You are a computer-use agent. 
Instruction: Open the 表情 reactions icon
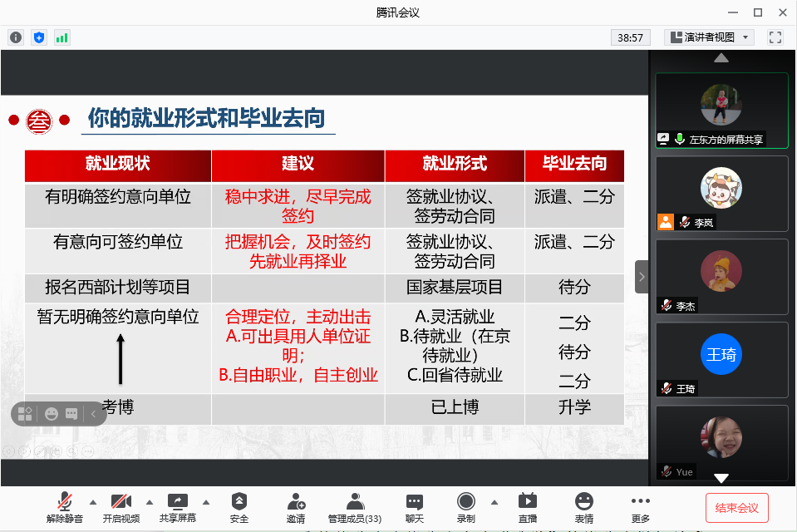(584, 507)
